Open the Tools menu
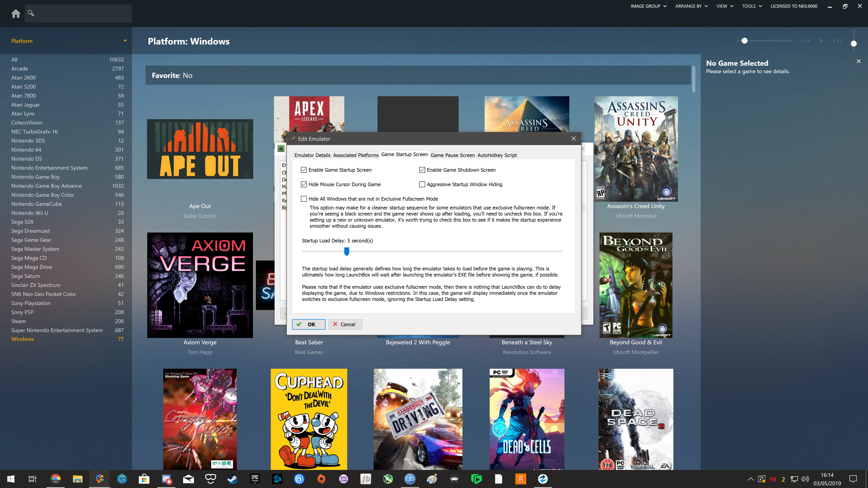This screenshot has height=488, width=868. (x=752, y=6)
